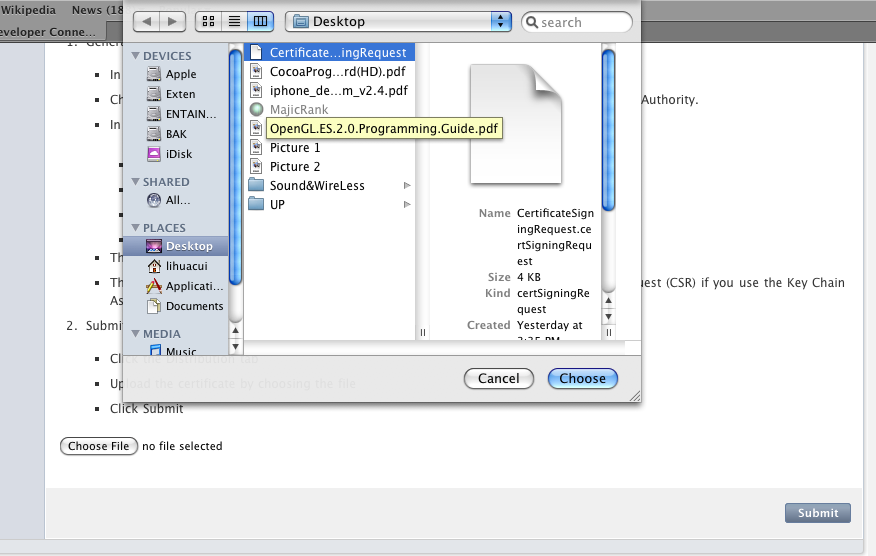Select CocoaProg...rd(HD).pdf file icon
Screen dimensions: 876x556
click(x=256, y=72)
